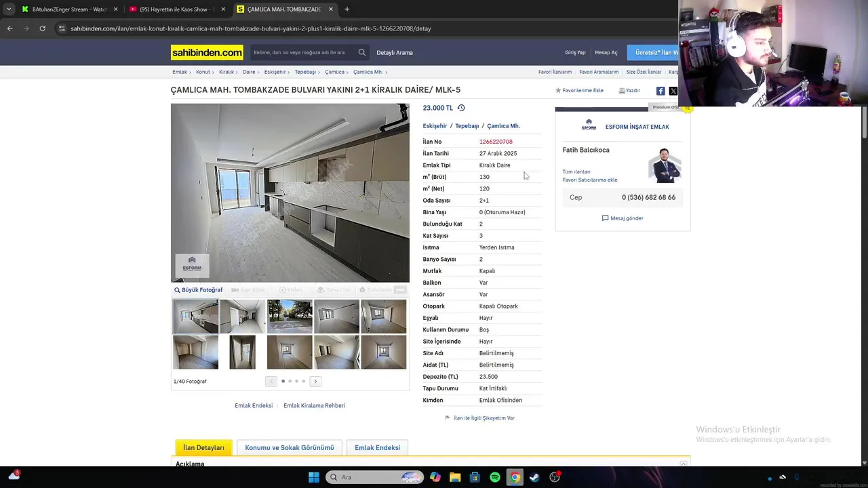Click the phone number 0 (536) 682 68 66
Image resolution: width=868 pixels, height=488 pixels.
[648, 197]
